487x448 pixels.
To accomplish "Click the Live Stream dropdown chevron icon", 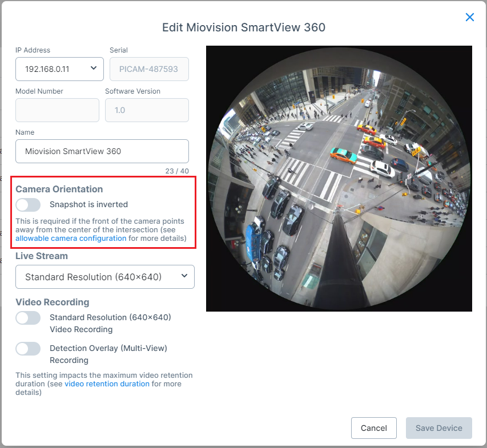I will 184,276.
